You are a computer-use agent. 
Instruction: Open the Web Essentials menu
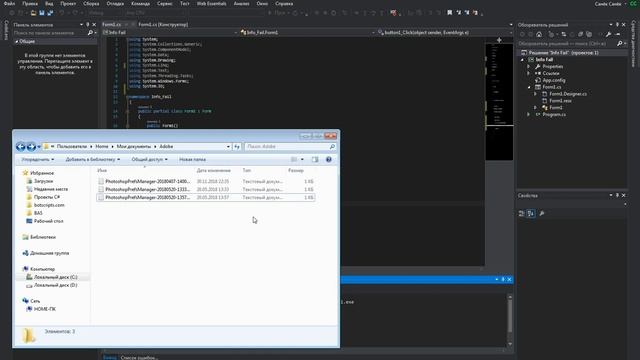pyautogui.click(x=211, y=3)
